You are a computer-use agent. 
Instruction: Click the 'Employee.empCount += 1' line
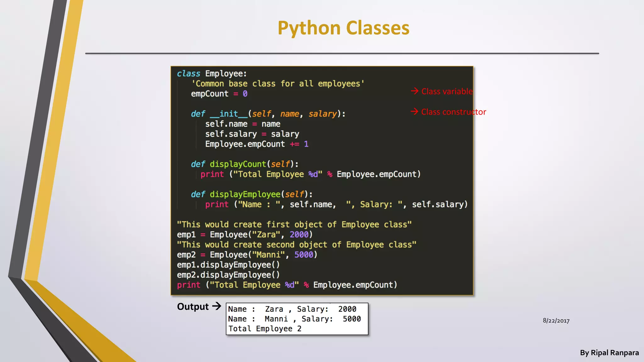pos(257,144)
